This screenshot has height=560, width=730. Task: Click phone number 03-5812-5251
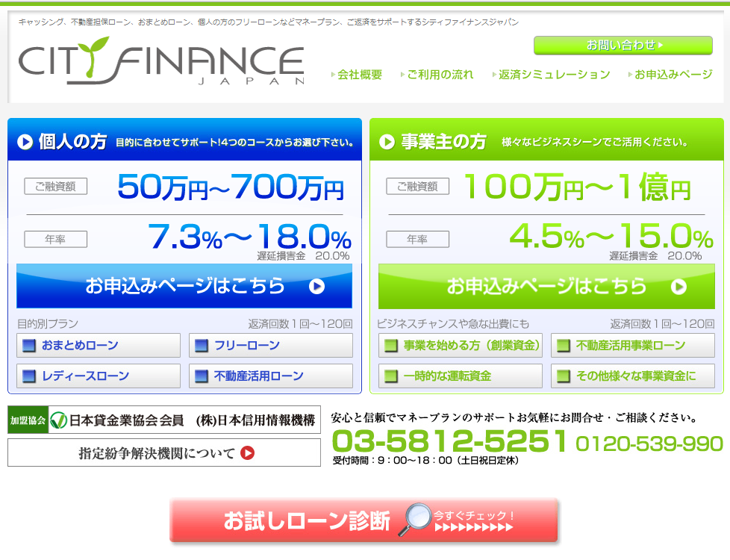pyautogui.click(x=450, y=441)
